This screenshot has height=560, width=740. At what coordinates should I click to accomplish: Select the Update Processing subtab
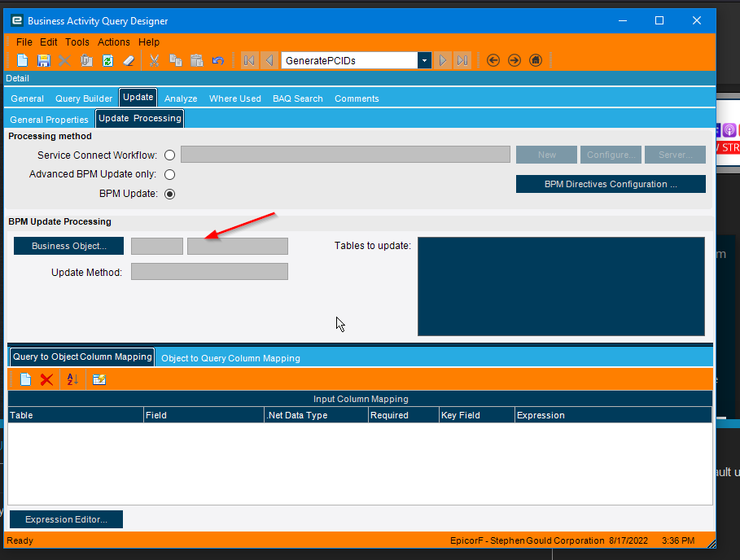[x=140, y=118]
